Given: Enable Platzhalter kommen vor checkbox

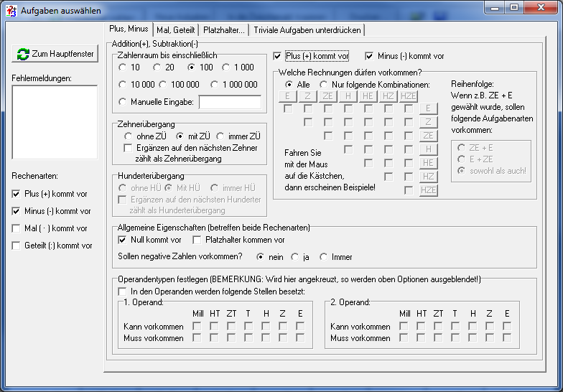Looking at the screenshot, I should (x=197, y=240).
